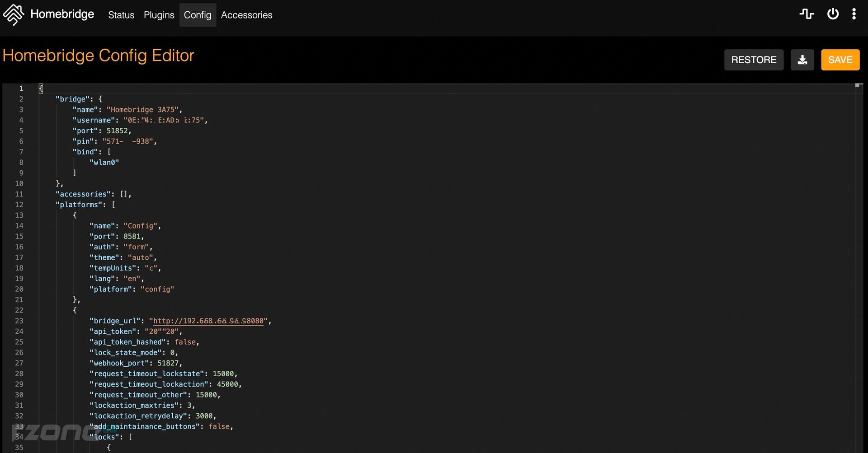Click the RESTORE button
The height and width of the screenshot is (453, 868).
[x=754, y=60]
